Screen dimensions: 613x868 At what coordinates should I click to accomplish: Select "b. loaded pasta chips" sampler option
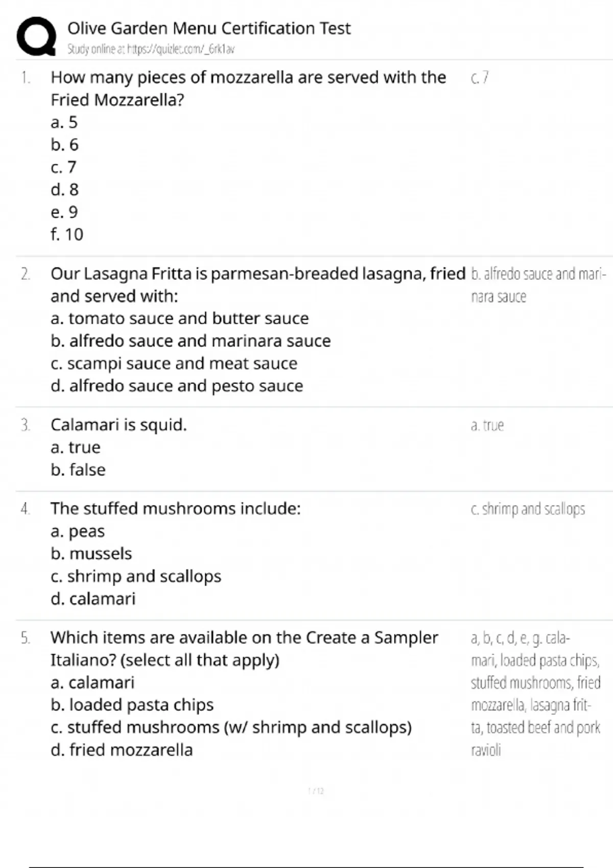(132, 705)
